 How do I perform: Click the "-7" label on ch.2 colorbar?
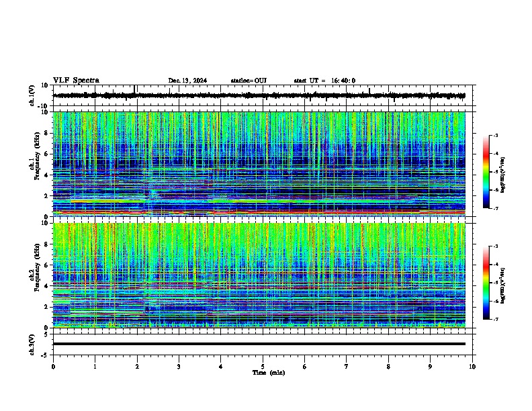[495, 320]
